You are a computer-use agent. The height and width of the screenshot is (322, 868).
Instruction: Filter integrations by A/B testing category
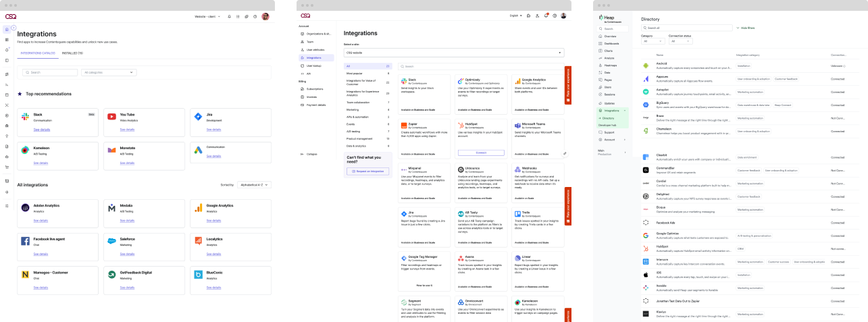tap(367, 131)
